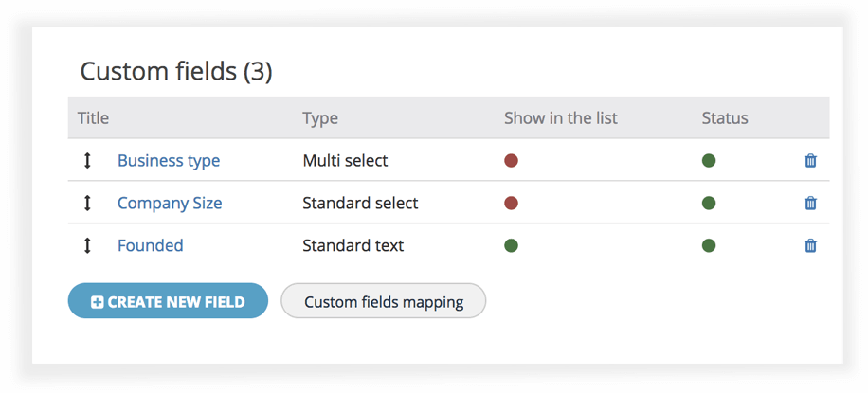Enable Show in the list for Company Size
This screenshot has height=393, width=868.
point(511,204)
